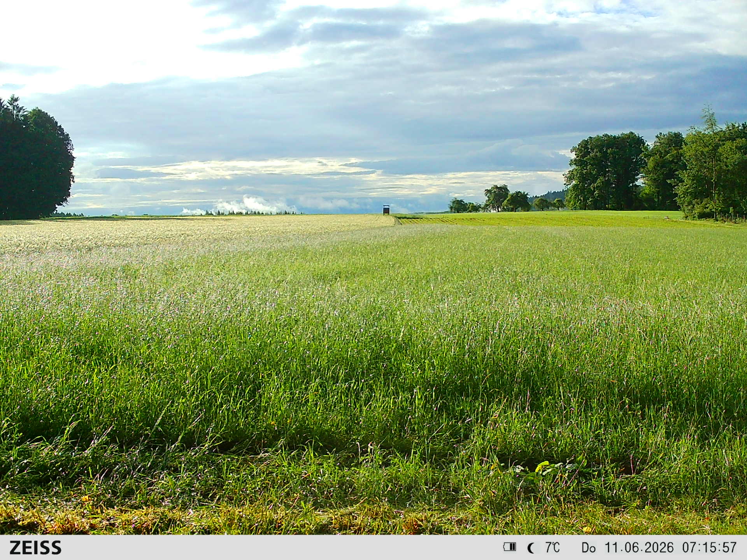Click the 7°C temperature reading
747x560 pixels.
pos(552,548)
